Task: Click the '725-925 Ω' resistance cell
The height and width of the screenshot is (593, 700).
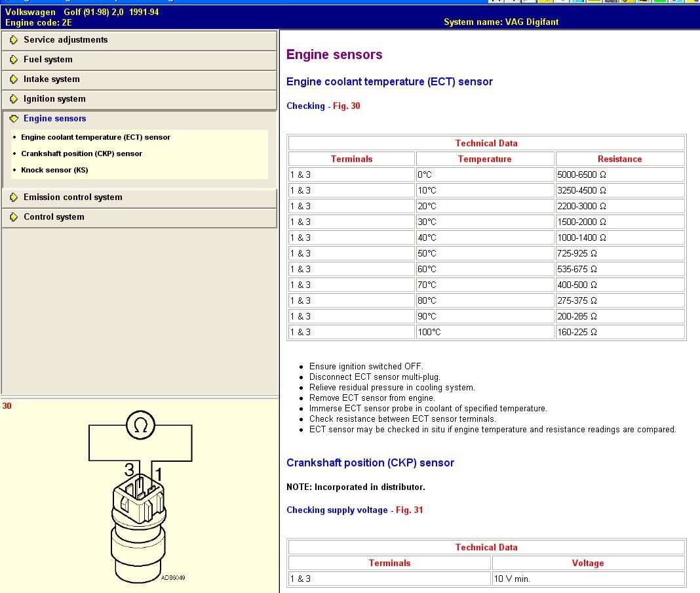Action: (619, 253)
